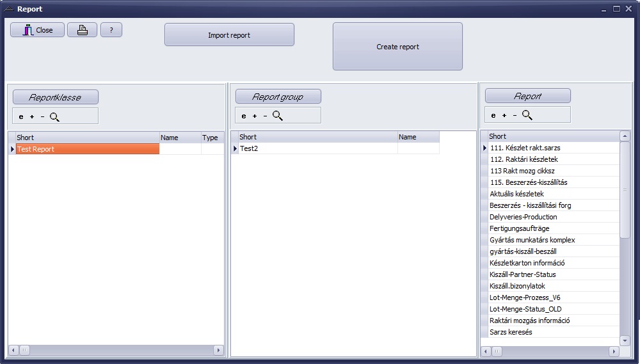This screenshot has width=640, height=364.
Task: Click right scroll arrow in Reportklasse panel
Action: coord(218,350)
